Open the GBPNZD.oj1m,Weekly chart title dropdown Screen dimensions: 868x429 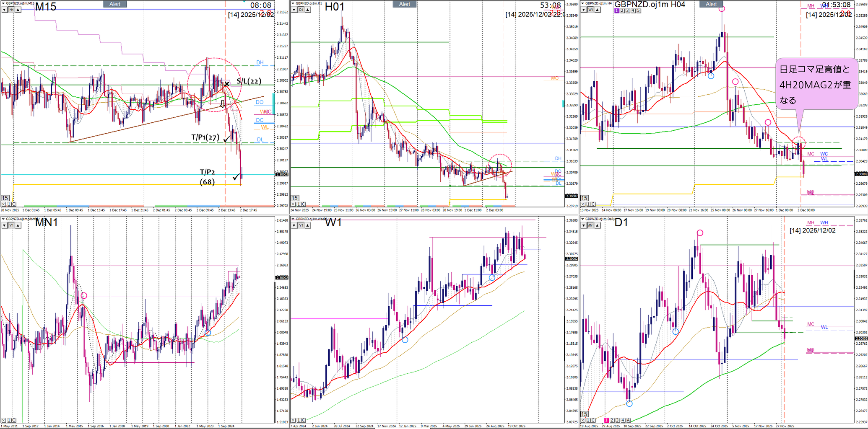click(294, 219)
